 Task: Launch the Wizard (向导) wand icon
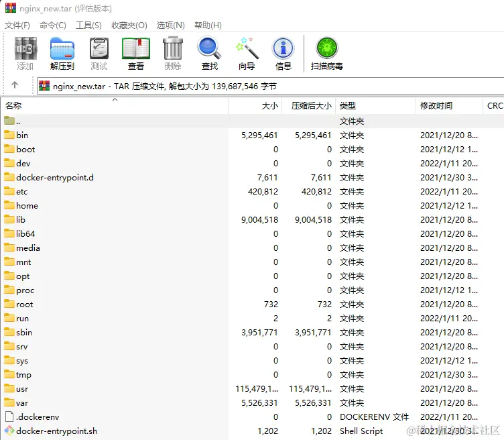247,49
